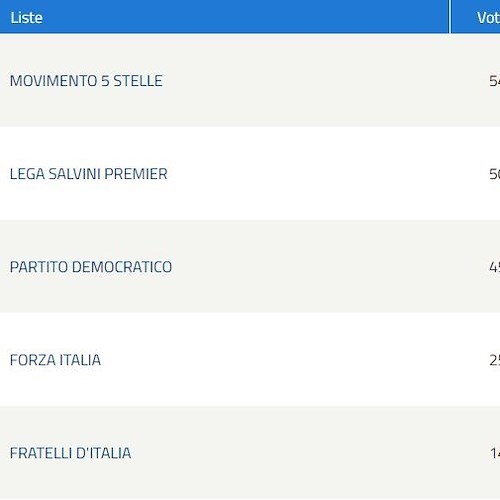500x500 pixels.
Task: Select the FRATELLI D'ITALIA party name
Action: point(70,453)
